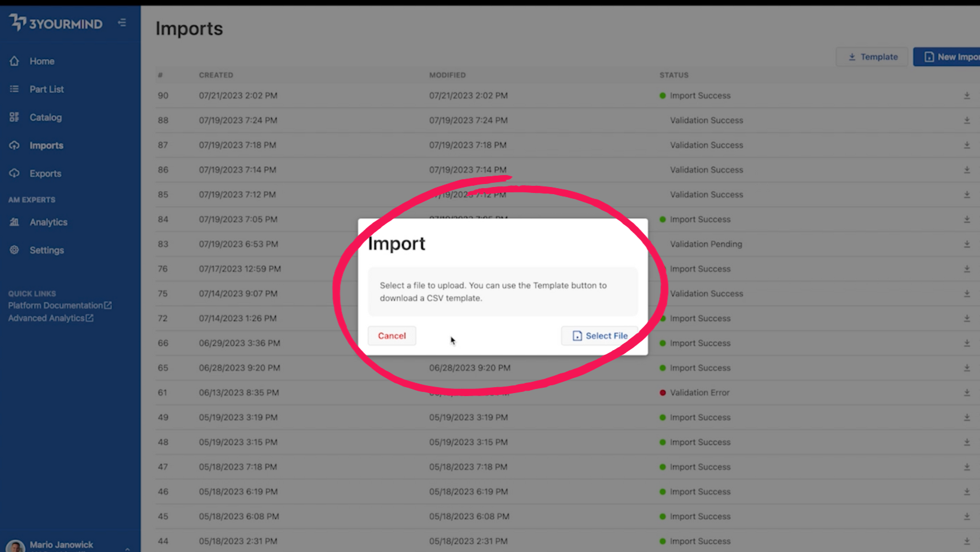This screenshot has height=552, width=980.
Task: Open the Catalog section
Action: click(x=45, y=117)
